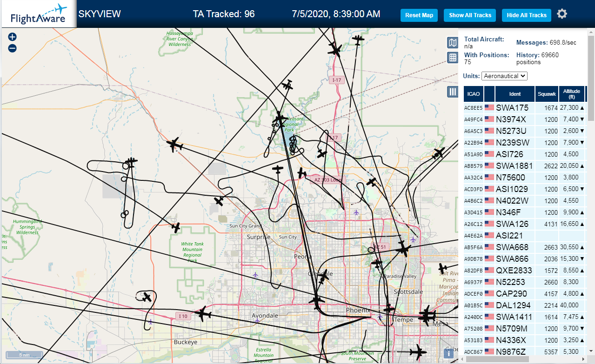Click altitude value 40,000

tap(569, 305)
